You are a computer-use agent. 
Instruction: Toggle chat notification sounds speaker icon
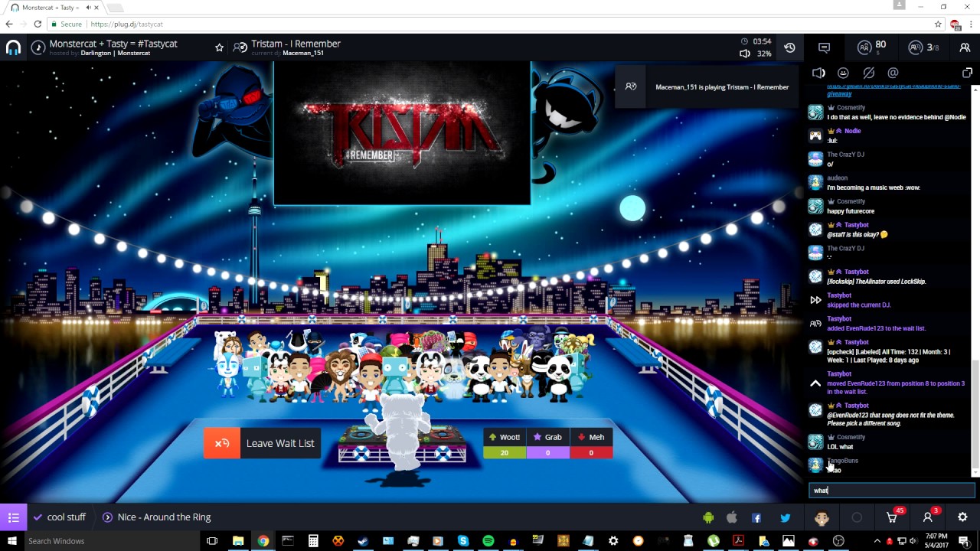tap(818, 73)
